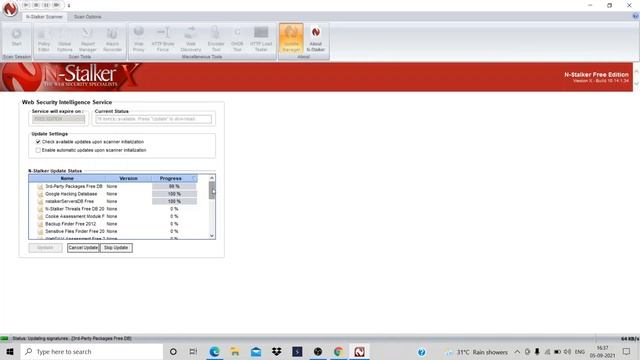This screenshot has height=360, width=640.
Task: Click the update list scroll down arrow
Action: pyautogui.click(x=212, y=236)
